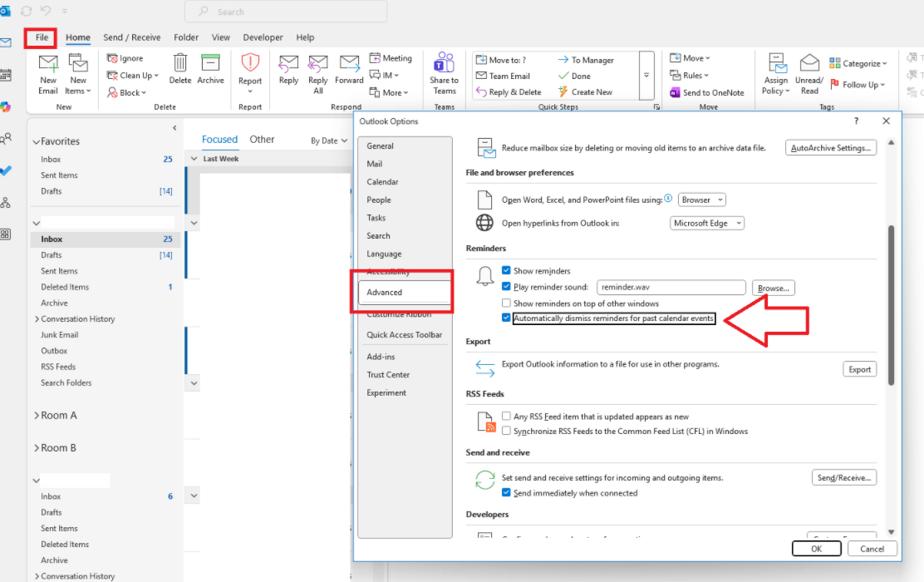
Task: Open the Clean Up dropdown
Action: [133, 76]
